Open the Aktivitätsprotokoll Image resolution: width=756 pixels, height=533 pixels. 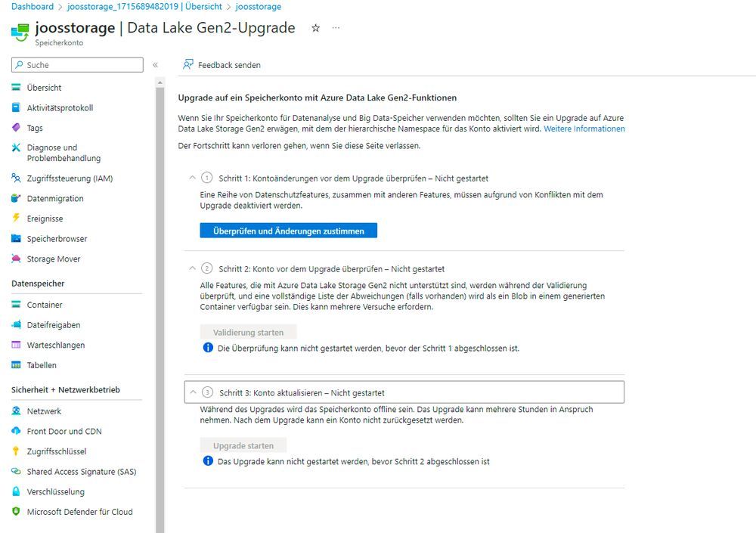(59, 107)
